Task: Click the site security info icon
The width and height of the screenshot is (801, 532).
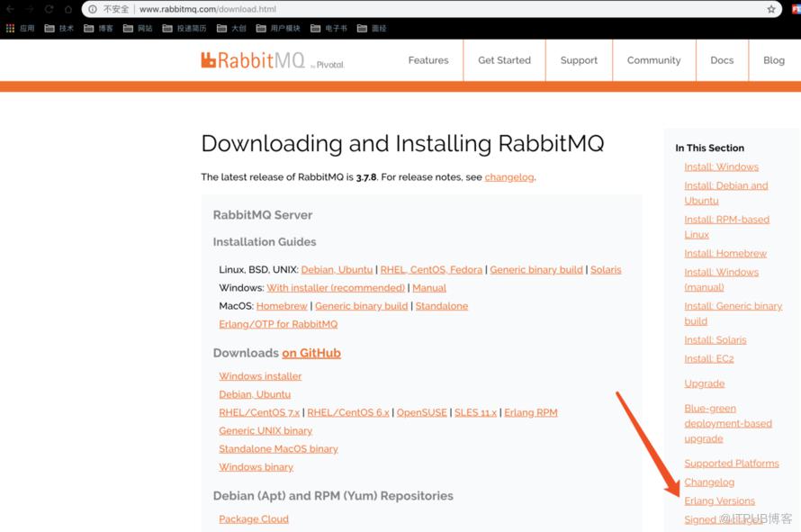Action: 93,9
